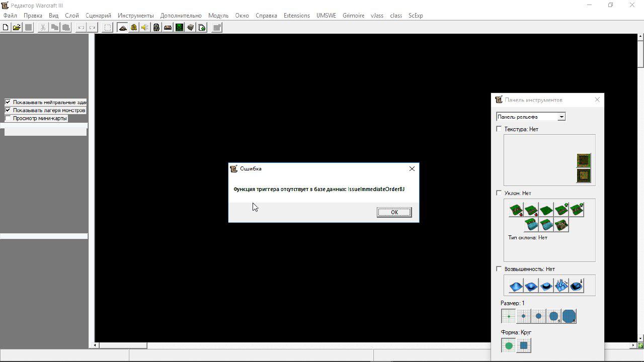Select the raise-two-cliff-levels tool, last green arrow

click(x=577, y=210)
